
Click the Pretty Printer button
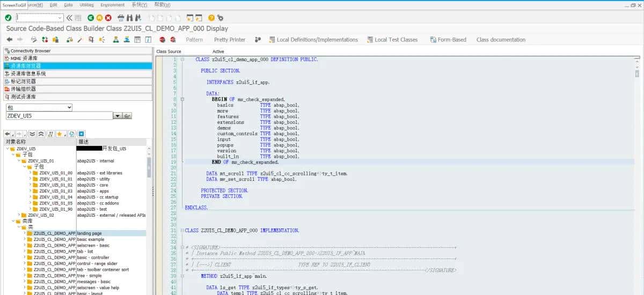230,40
